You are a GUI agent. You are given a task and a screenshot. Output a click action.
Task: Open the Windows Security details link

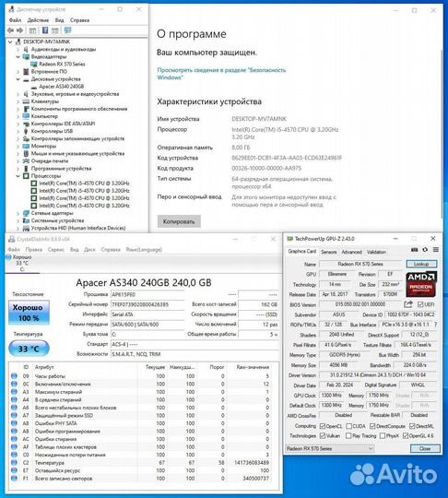click(221, 74)
